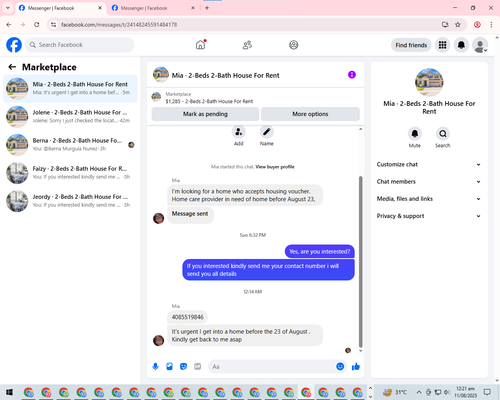This screenshot has width=500, height=400.
Task: Search in conversation magnifier icon
Action: [443, 134]
